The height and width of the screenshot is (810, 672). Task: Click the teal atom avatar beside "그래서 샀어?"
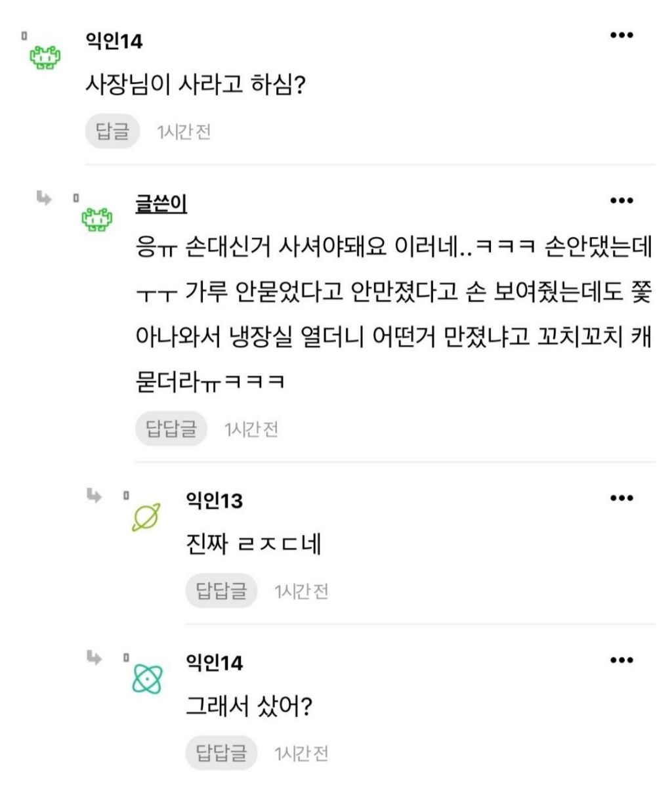147,679
